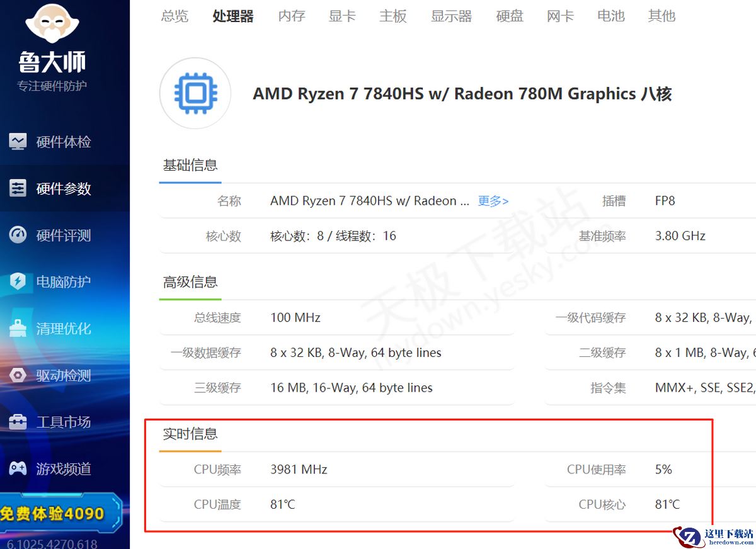
Task: Open the 电池 tab
Action: coord(611,16)
